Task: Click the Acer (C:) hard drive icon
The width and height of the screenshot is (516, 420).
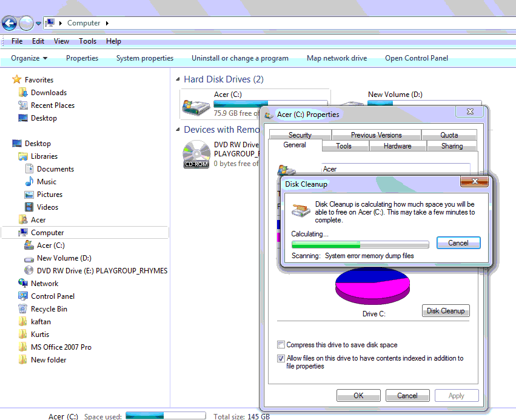Action: [x=196, y=107]
